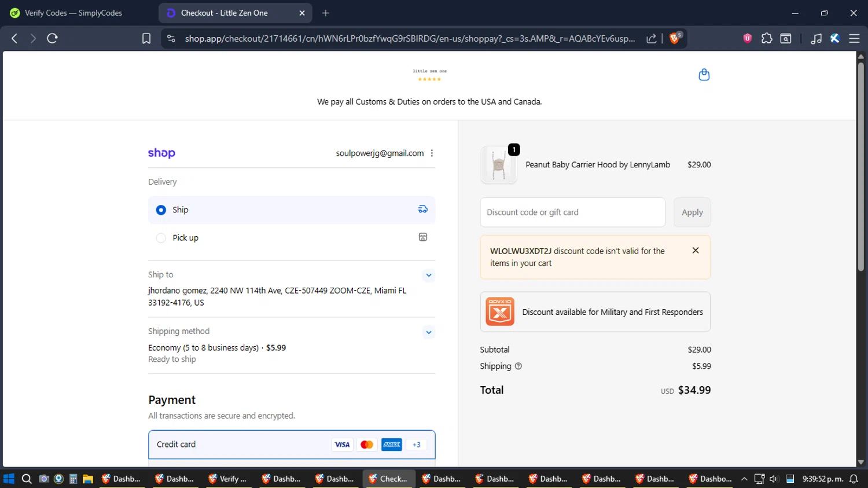The width and height of the screenshot is (868, 488).
Task: Open Brave Shields lion icon
Action: pos(675,38)
